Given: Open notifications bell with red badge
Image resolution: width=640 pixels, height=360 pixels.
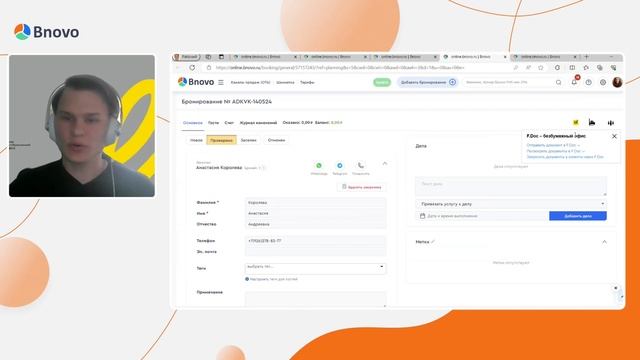Looking at the screenshot, I should click(x=574, y=82).
